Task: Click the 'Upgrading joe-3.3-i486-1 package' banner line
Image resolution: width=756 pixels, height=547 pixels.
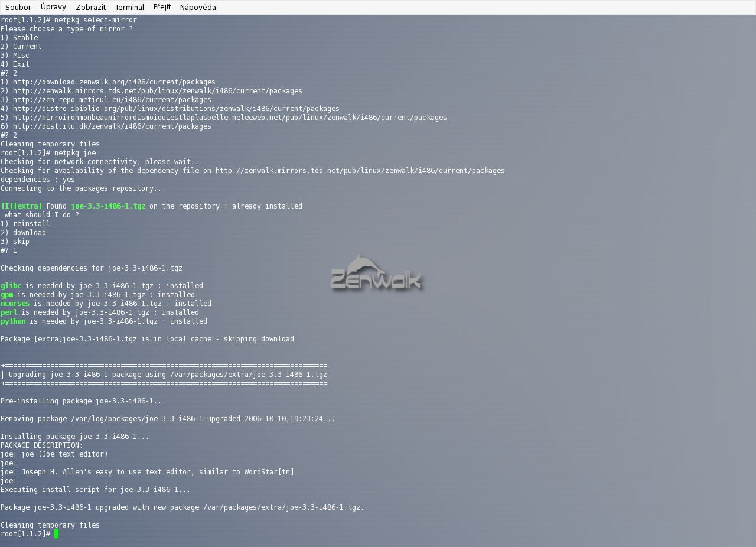Action: 164,375
